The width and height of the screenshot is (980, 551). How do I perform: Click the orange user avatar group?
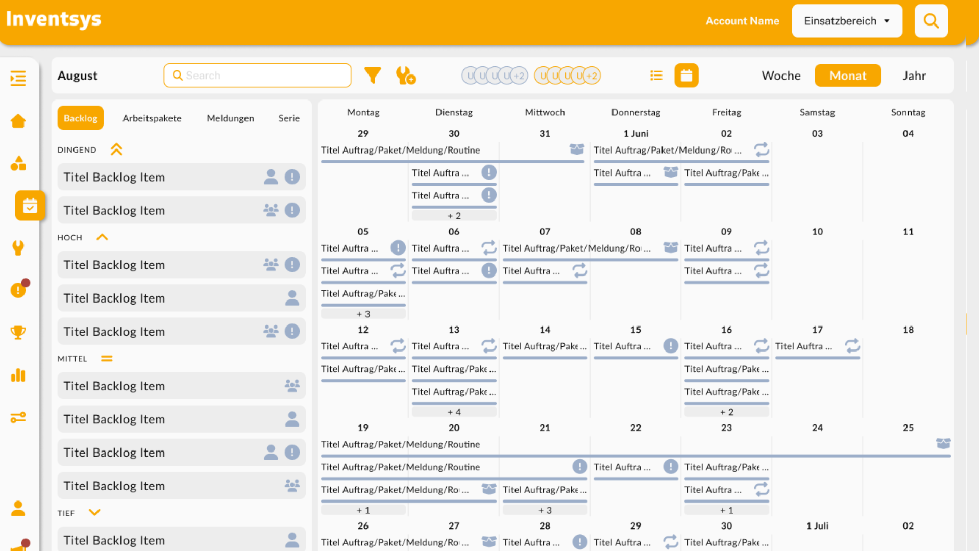(567, 76)
